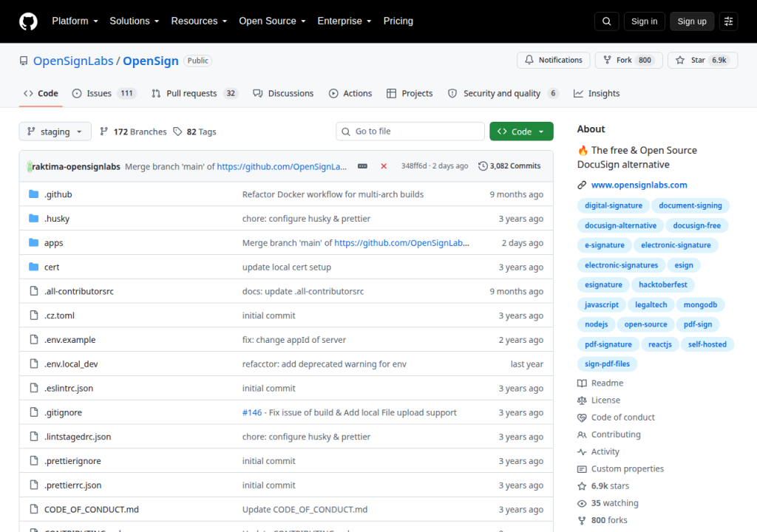
Task: Expand the Resources menu
Action: [199, 21]
